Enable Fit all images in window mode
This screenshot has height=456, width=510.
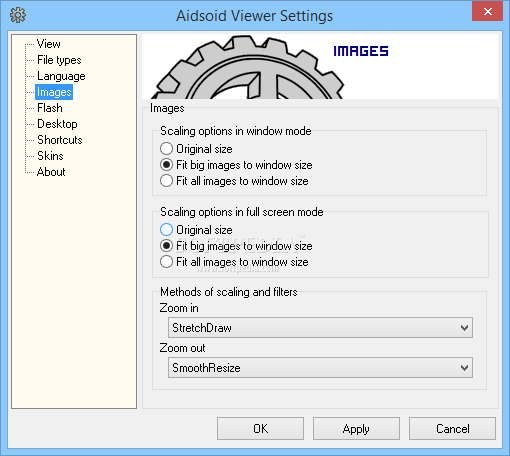tap(234, 181)
